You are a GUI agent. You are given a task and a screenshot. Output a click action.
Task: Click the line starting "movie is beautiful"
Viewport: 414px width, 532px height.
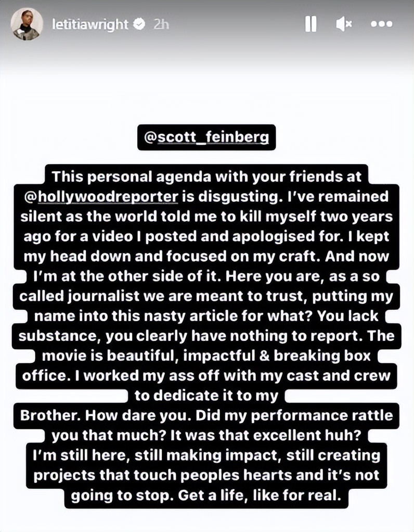[x=206, y=356]
